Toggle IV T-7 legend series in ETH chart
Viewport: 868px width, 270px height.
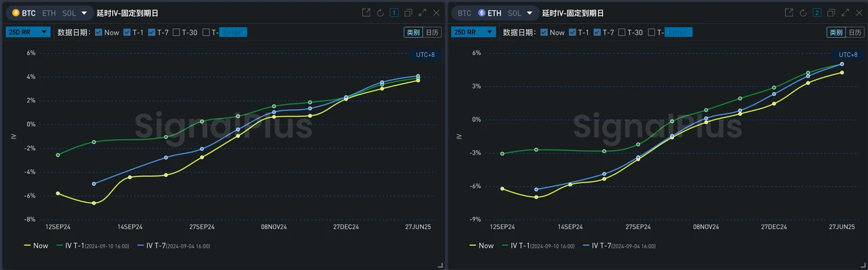coord(619,246)
